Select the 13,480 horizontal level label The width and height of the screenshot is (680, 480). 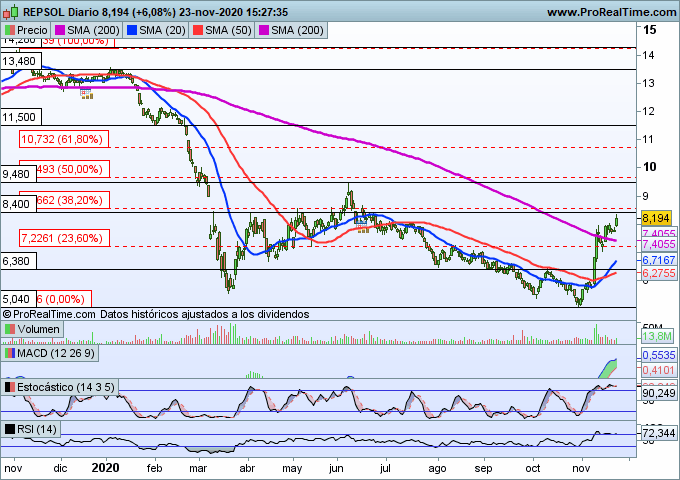(x=21, y=61)
